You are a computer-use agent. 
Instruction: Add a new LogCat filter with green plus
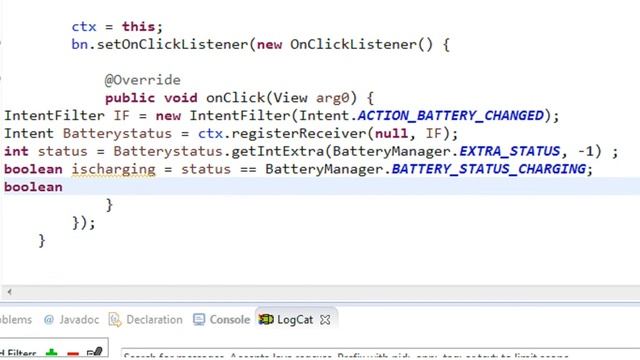pyautogui.click(x=51, y=353)
